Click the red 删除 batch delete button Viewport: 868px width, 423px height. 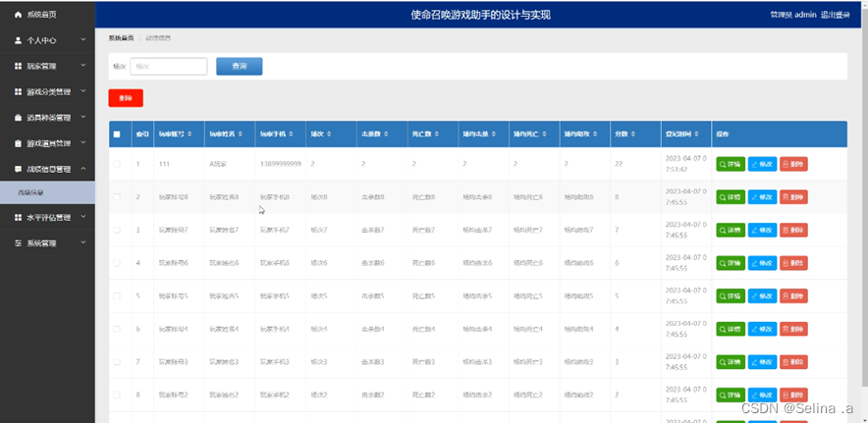(126, 98)
